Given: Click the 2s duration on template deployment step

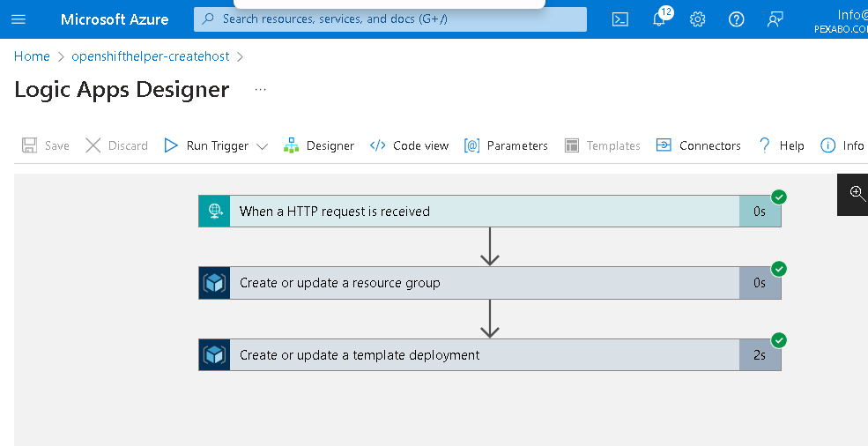Looking at the screenshot, I should tap(760, 354).
